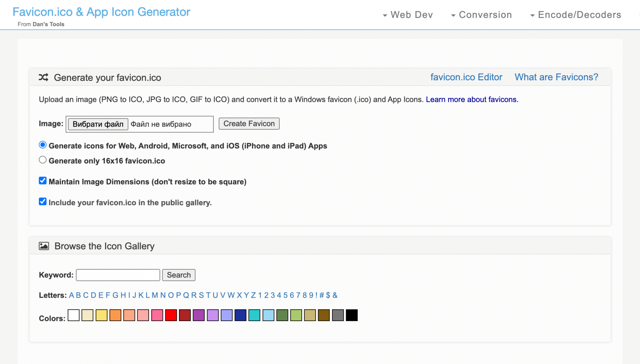640x364 pixels.
Task: Open the What are Favicons? link
Action: [556, 77]
